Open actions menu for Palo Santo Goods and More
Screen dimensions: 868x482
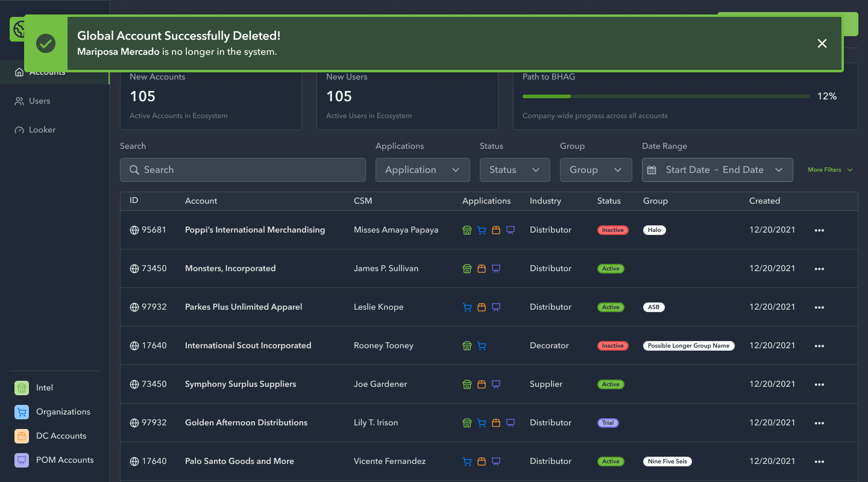pos(819,462)
